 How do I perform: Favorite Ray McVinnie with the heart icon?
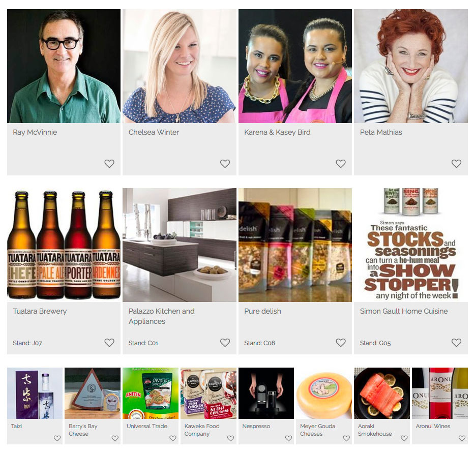pos(109,164)
